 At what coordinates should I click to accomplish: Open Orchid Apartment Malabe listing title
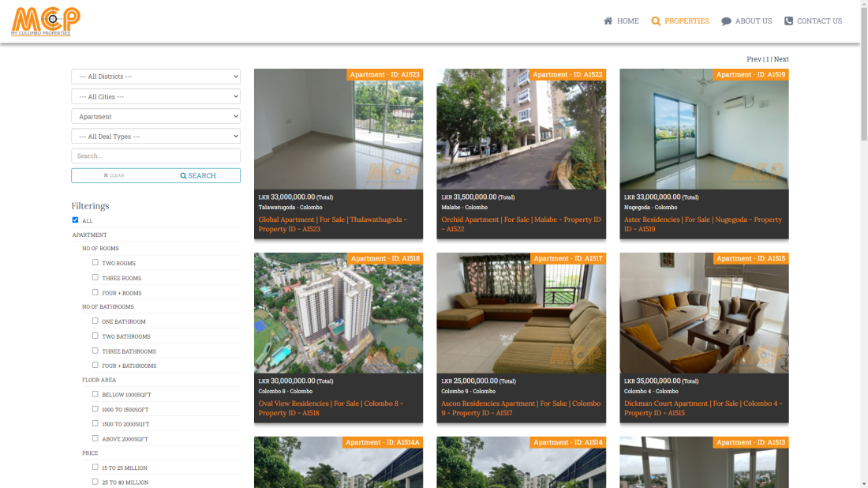point(521,224)
